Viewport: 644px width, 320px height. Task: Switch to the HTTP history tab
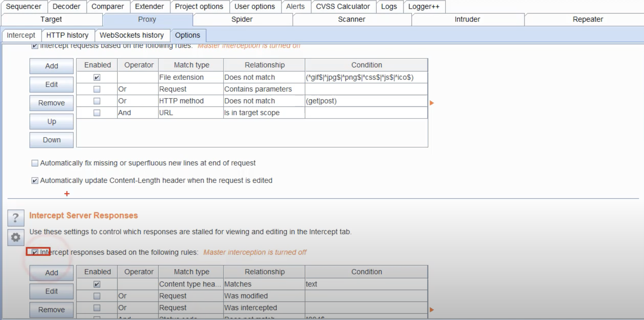tap(67, 35)
